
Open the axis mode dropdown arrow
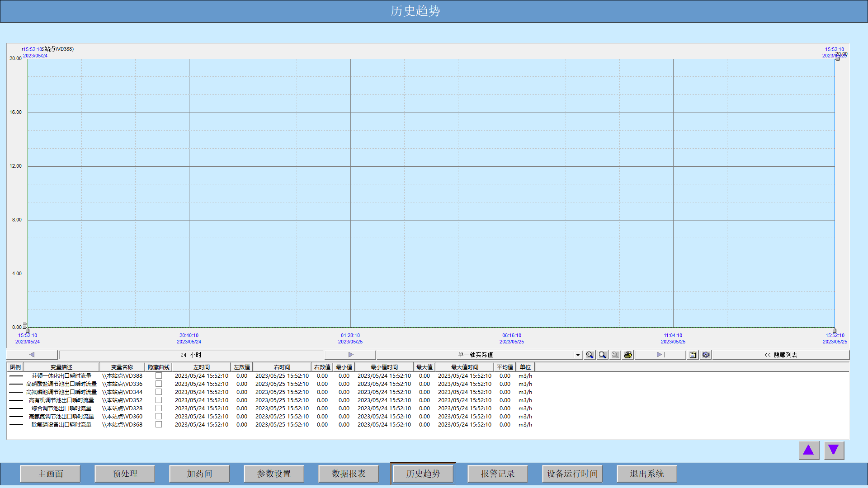point(578,355)
